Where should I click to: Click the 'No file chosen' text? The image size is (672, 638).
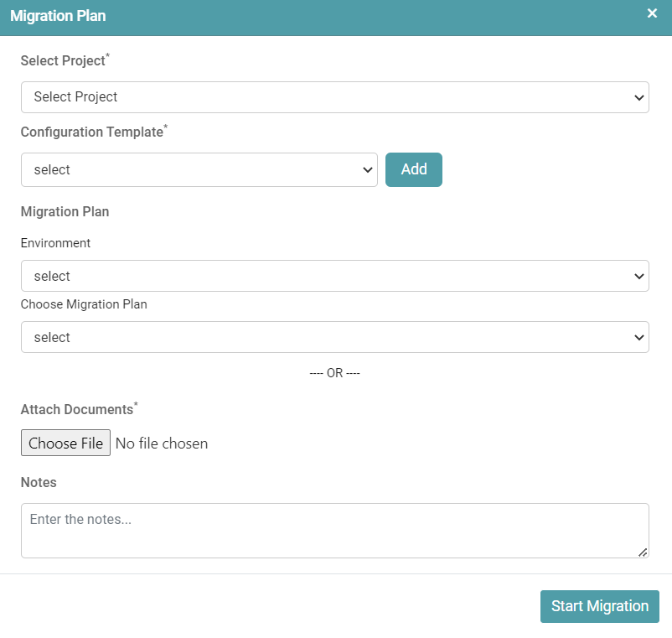point(162,443)
